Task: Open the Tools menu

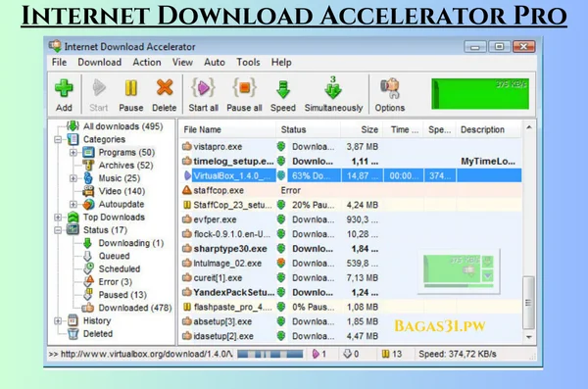Action: coord(248,63)
